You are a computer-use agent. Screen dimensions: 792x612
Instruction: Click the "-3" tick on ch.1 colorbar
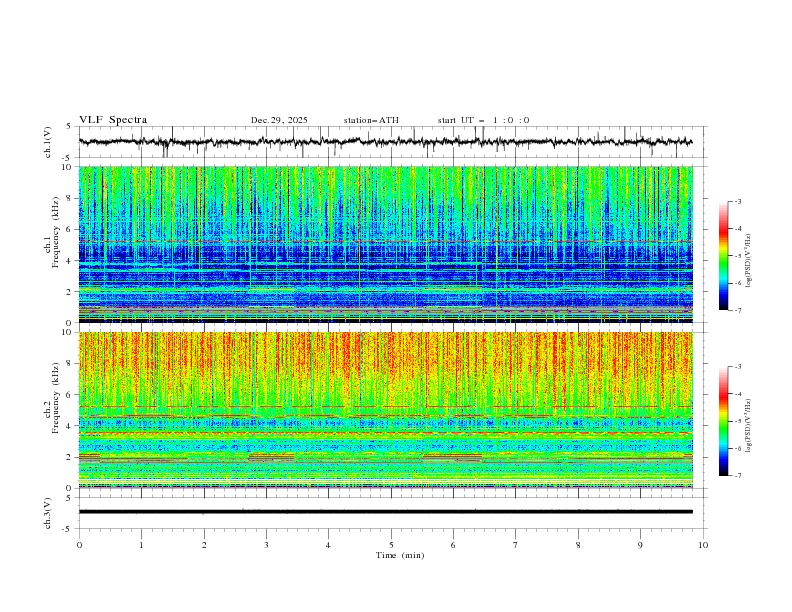[x=737, y=201]
